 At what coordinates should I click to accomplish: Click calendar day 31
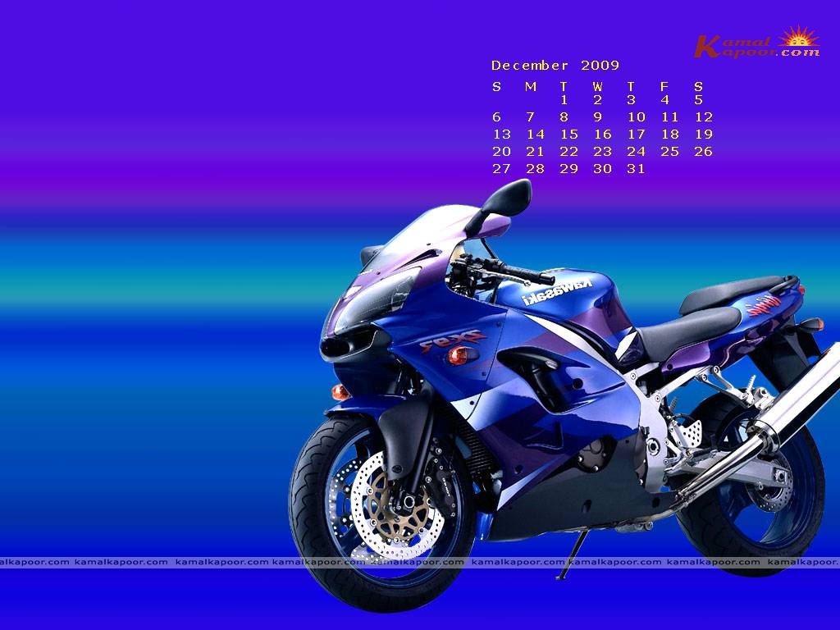coord(637,169)
